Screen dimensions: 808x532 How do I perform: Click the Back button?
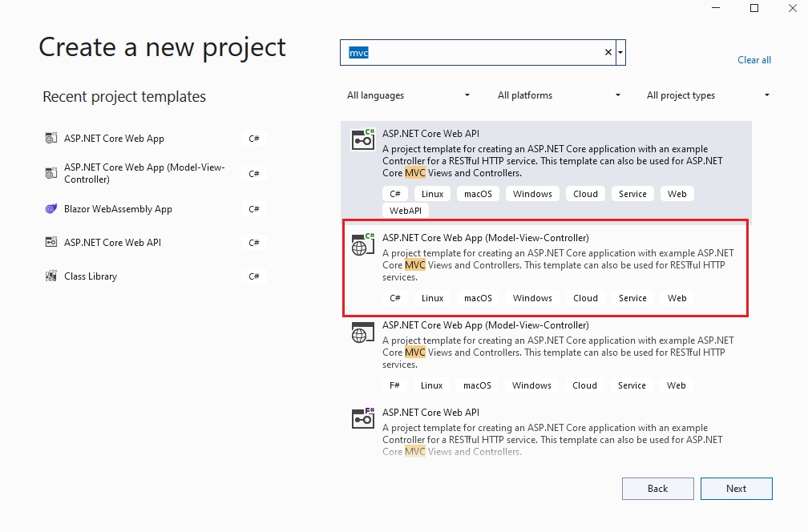click(657, 488)
